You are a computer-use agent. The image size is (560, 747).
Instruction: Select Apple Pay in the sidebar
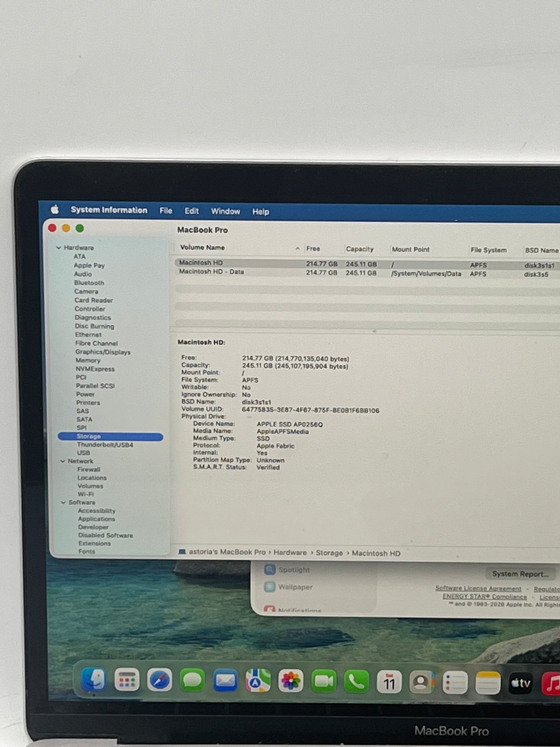89,266
